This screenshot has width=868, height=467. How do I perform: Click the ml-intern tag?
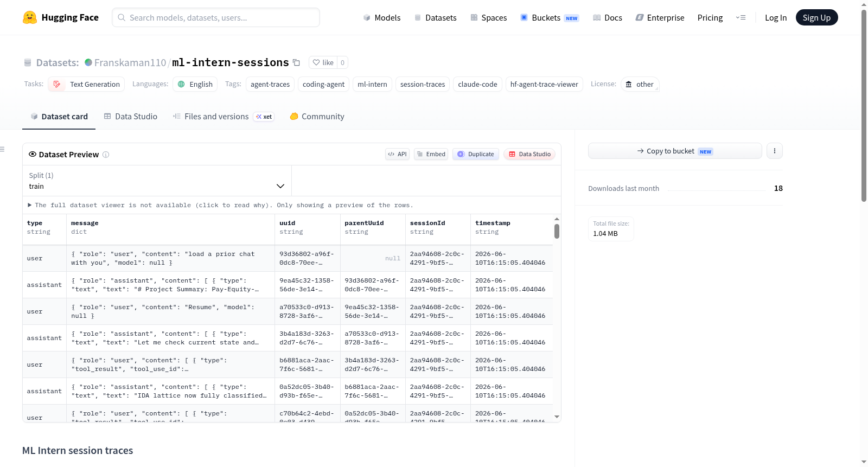pos(372,84)
